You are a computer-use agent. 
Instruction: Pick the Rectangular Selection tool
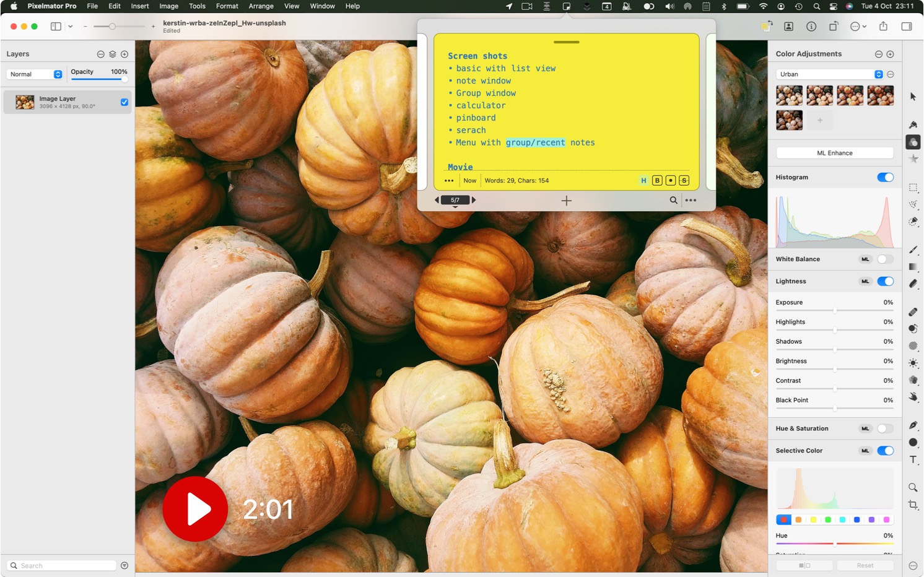pos(913,187)
